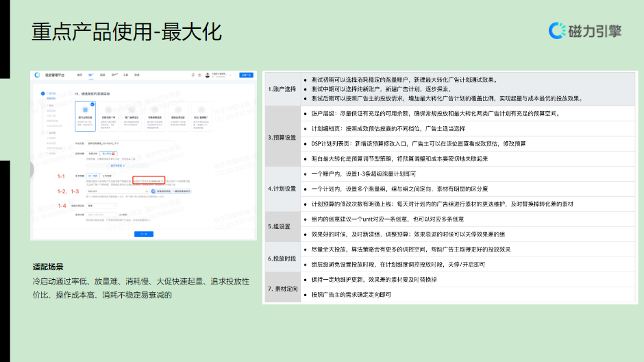Expand the 广告创意 step in the sidebar
Screen dimensions: 644x362
[48, 133]
